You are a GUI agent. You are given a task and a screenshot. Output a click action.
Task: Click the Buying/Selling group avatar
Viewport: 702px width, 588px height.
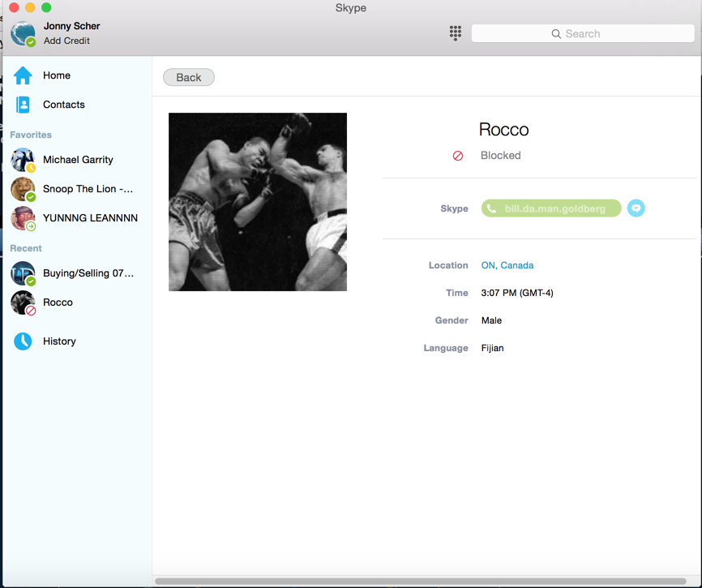pyautogui.click(x=23, y=273)
